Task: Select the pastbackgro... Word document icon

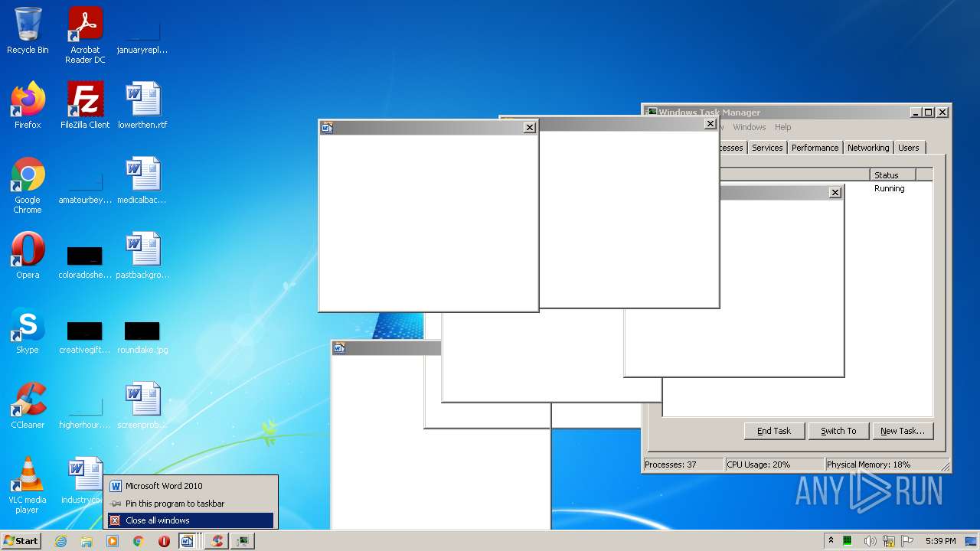Action: (142, 256)
